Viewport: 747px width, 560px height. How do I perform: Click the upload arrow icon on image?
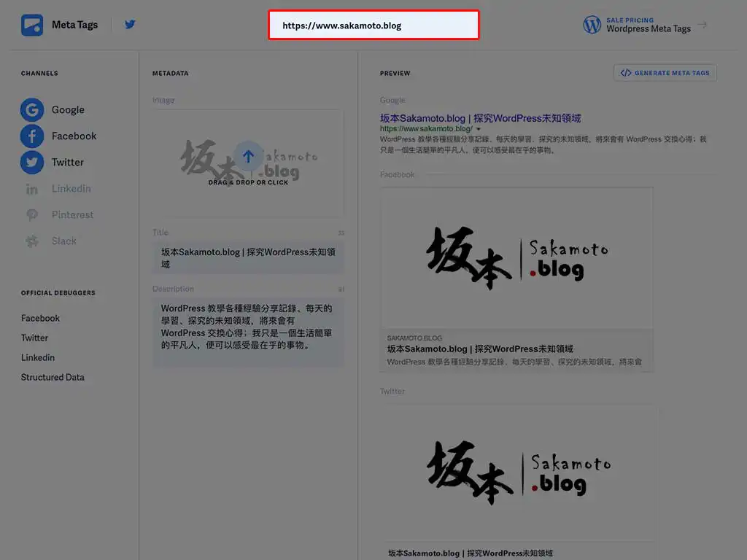coord(248,156)
